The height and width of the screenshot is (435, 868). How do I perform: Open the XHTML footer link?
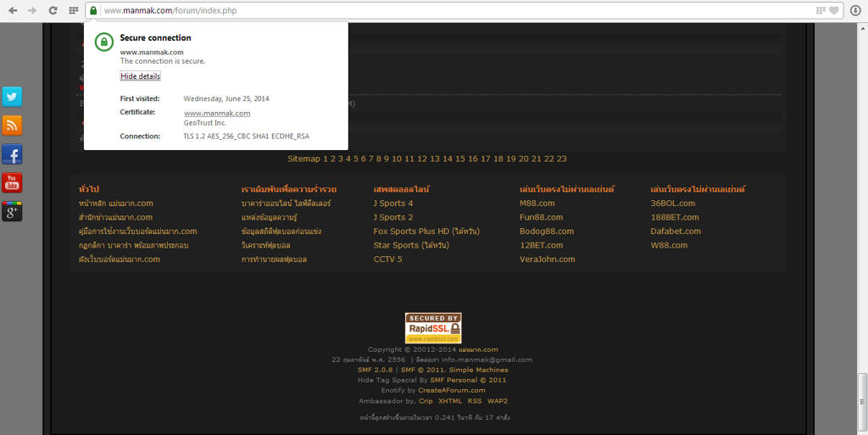pos(450,401)
